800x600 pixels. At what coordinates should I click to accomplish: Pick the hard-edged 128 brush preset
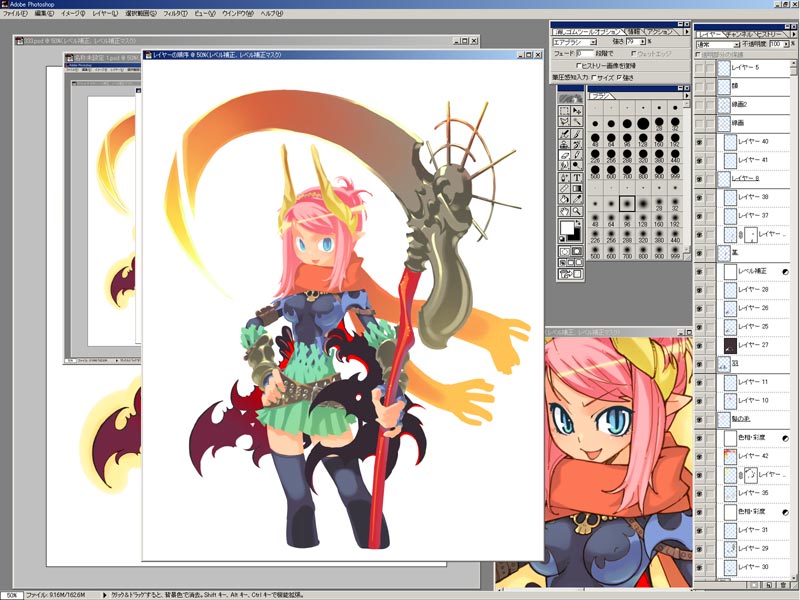(643, 139)
